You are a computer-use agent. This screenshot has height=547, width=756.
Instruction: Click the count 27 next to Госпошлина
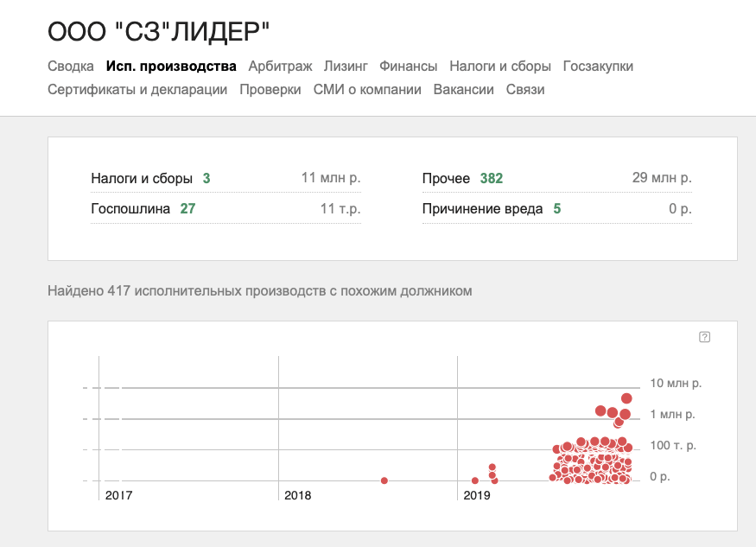coord(187,209)
